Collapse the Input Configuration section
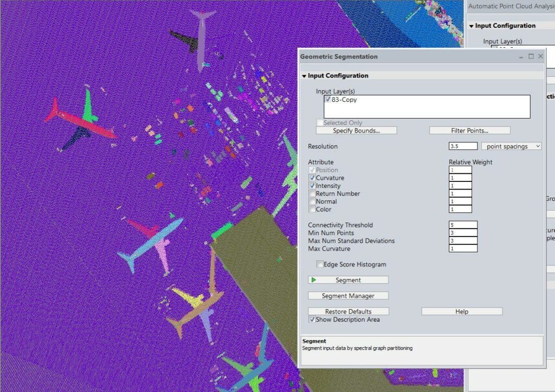This screenshot has height=392, width=555. click(305, 75)
